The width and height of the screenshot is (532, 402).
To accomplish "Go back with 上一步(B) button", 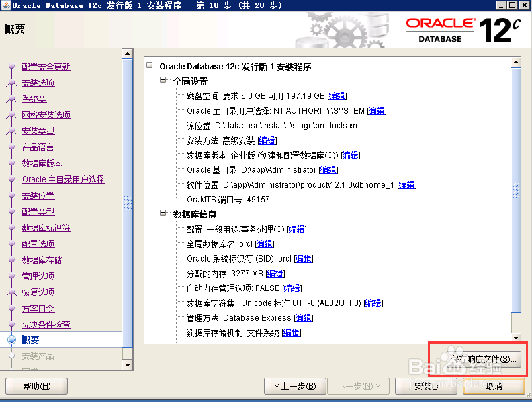I will coord(295,386).
